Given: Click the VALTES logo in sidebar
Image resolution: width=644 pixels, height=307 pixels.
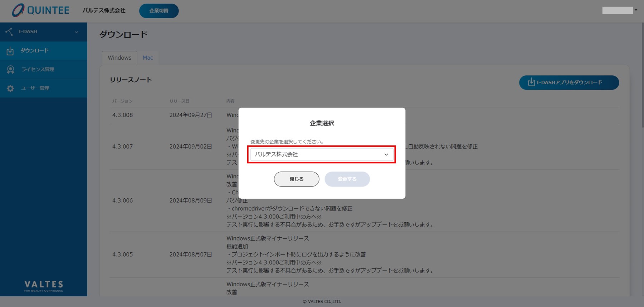Looking at the screenshot, I should click(x=43, y=286).
